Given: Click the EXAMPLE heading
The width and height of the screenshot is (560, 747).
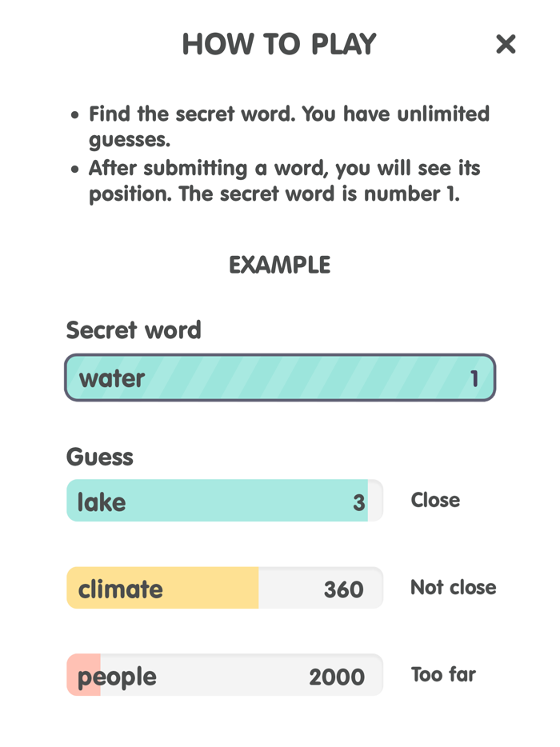Looking at the screenshot, I should (x=279, y=265).
